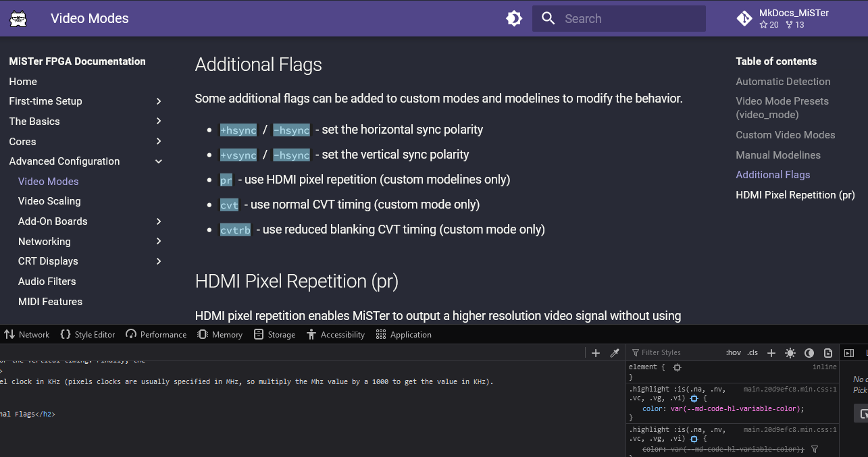
Task: Switch to the Application devtools tab
Action: (x=403, y=335)
